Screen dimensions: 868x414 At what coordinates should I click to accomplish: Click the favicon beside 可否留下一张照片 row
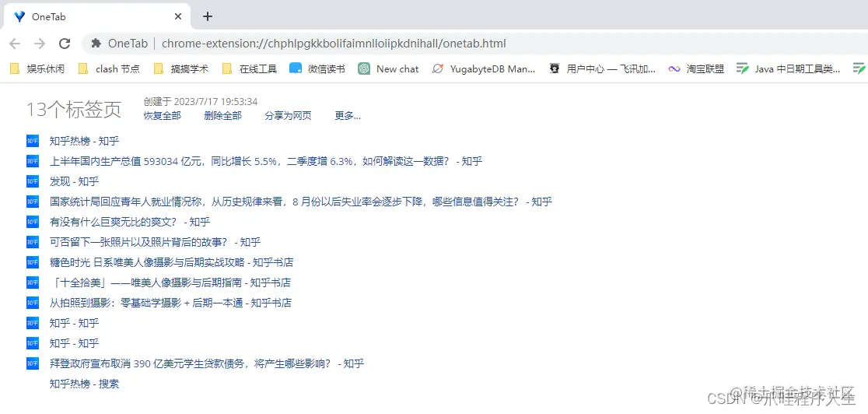coord(33,242)
